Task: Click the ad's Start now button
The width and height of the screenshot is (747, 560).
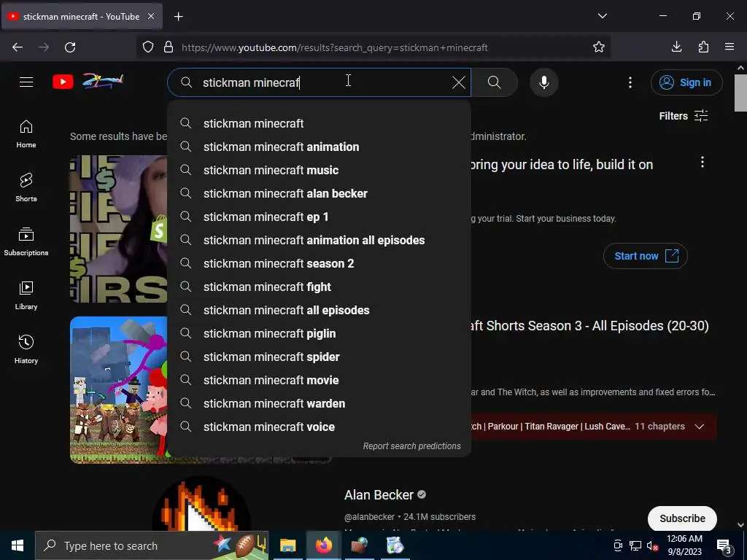Action: pos(645,256)
